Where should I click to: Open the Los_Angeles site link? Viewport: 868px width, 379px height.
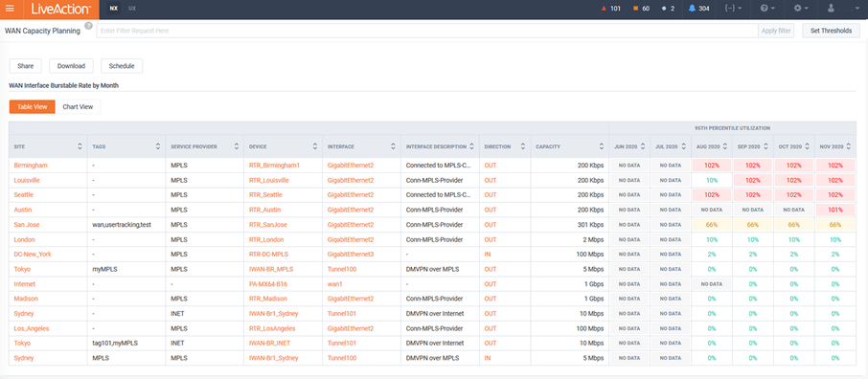coord(31,328)
